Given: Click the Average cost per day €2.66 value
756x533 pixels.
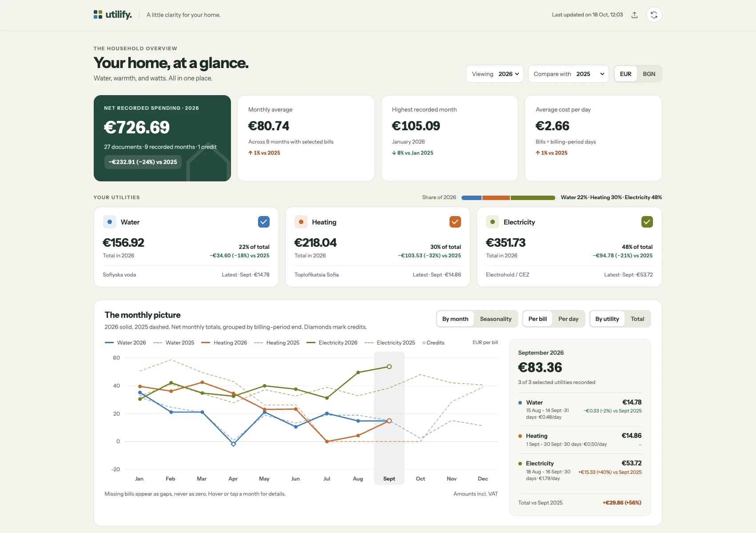Looking at the screenshot, I should 553,126.
